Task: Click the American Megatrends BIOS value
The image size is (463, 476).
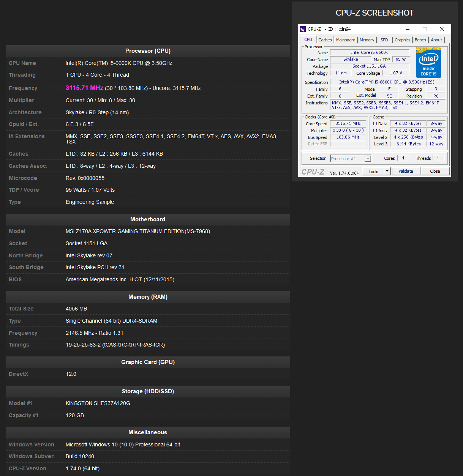Action: coord(120,279)
